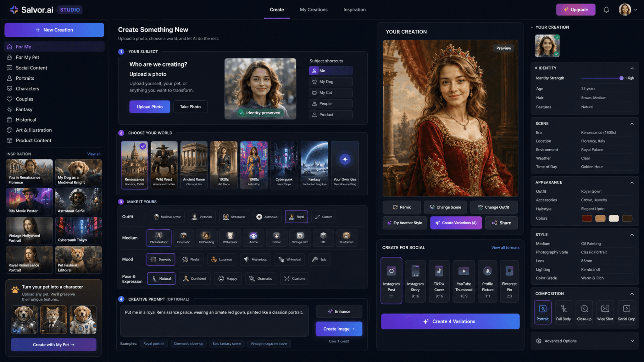Select the Medieval Armor outfit option
Image resolution: width=644 pixels, height=362 pixels.
click(x=167, y=217)
